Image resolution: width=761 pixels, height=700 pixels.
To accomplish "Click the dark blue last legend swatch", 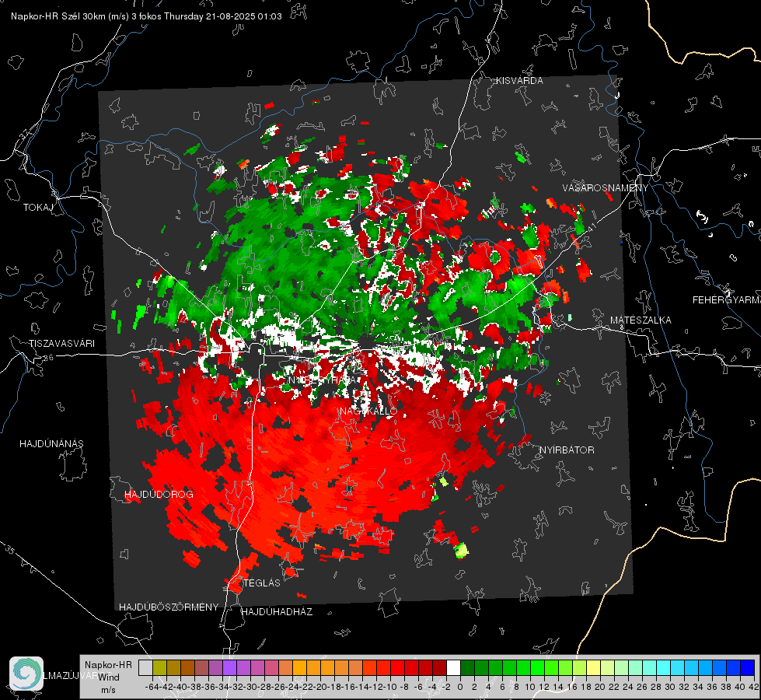I will (748, 667).
